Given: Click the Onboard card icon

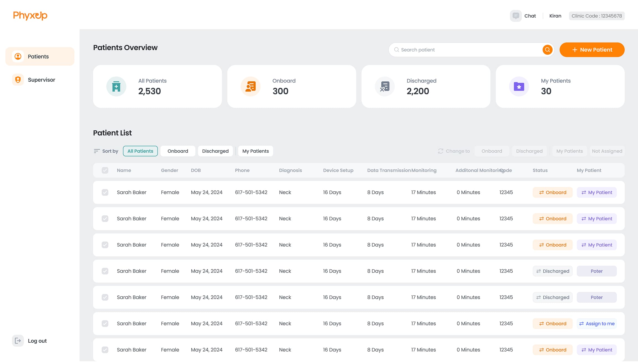Looking at the screenshot, I should [x=250, y=86].
